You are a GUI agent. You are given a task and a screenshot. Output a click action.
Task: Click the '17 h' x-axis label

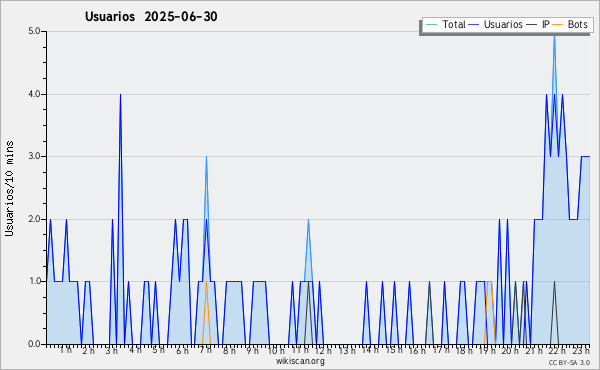click(x=441, y=350)
